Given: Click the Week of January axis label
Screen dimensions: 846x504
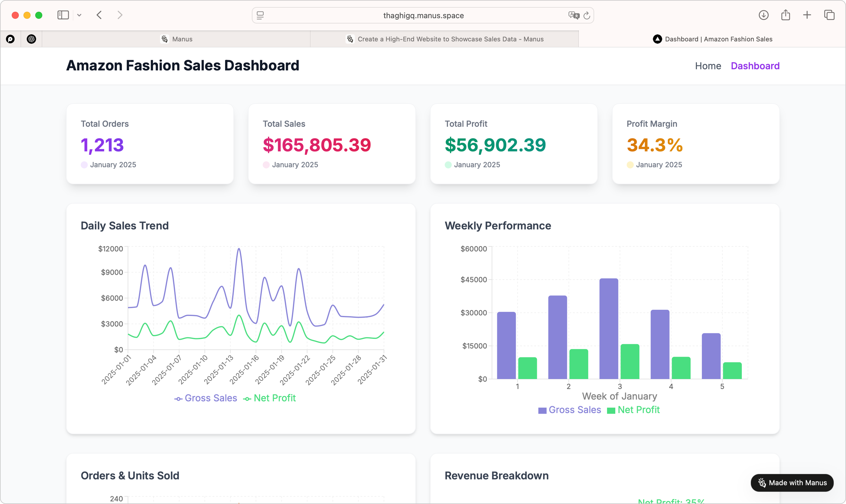Looking at the screenshot, I should point(619,396).
